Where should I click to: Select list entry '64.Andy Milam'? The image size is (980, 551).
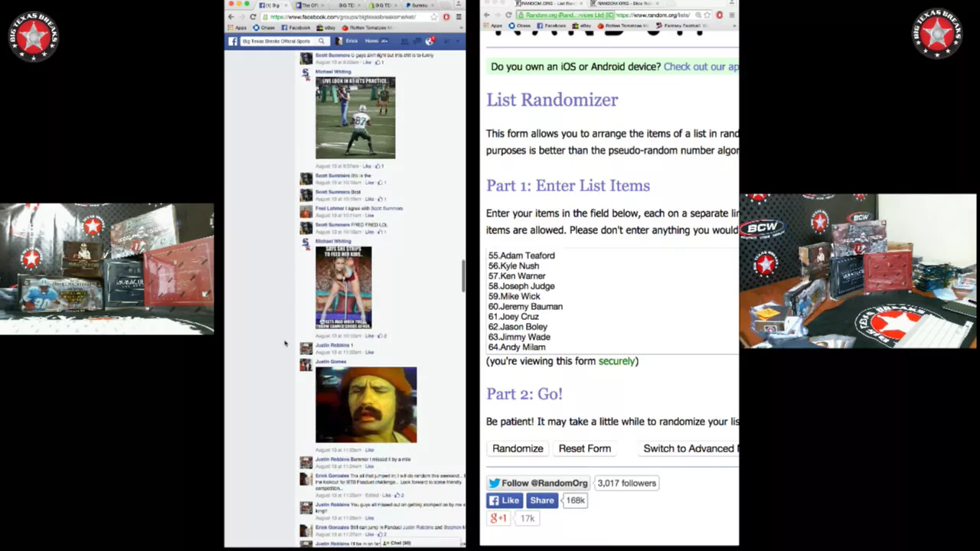tap(517, 347)
